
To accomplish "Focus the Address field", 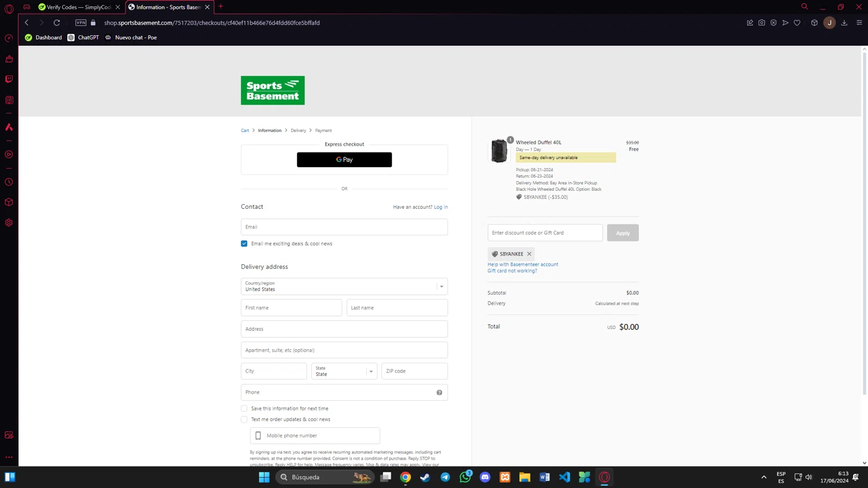I will click(344, 329).
